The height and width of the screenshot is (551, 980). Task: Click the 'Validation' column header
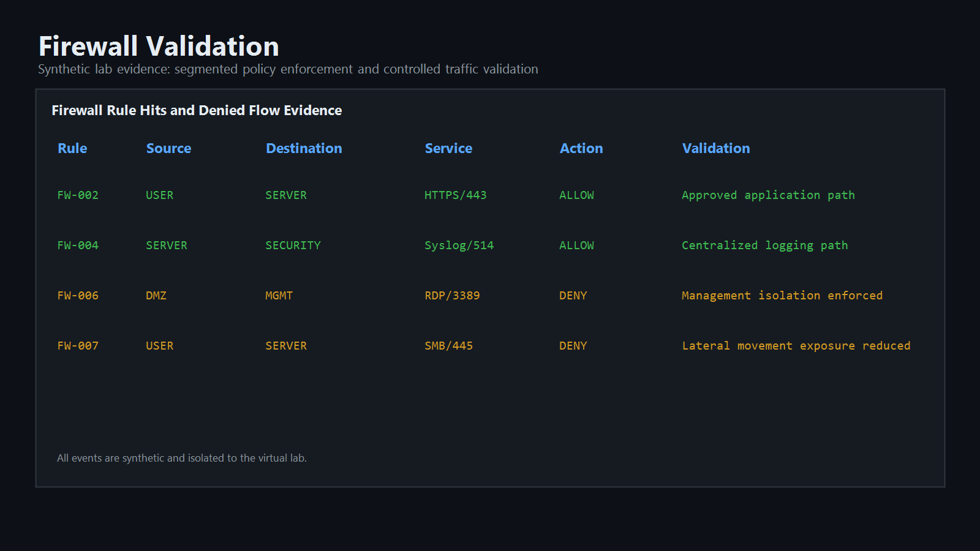coord(716,148)
